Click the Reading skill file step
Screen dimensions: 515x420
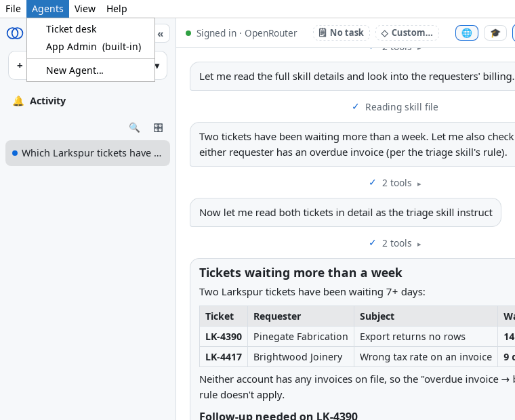tap(395, 107)
